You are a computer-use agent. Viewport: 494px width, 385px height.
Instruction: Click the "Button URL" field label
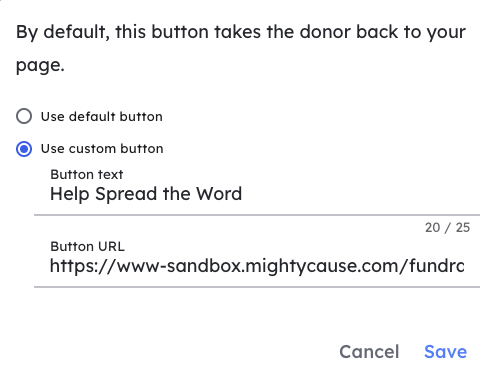(87, 246)
